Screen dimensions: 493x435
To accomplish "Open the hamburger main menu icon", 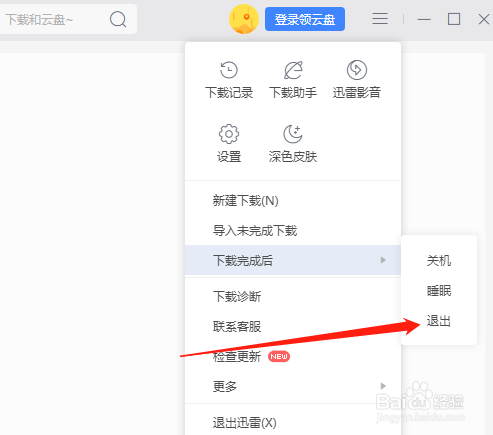I will coord(380,19).
